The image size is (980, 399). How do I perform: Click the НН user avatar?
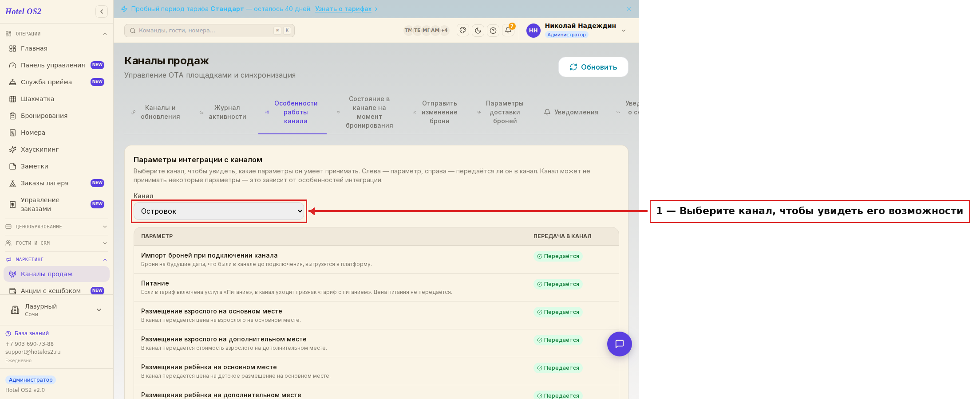click(x=533, y=31)
